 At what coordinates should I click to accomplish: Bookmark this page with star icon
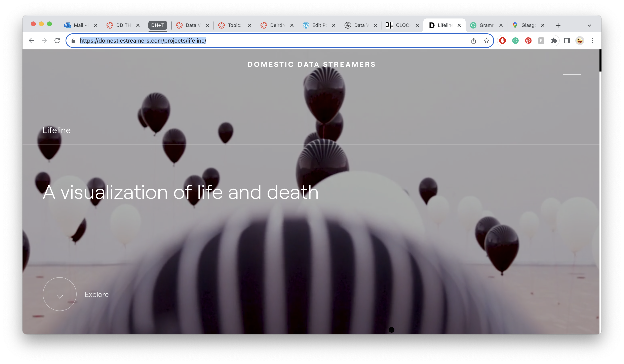tap(486, 41)
